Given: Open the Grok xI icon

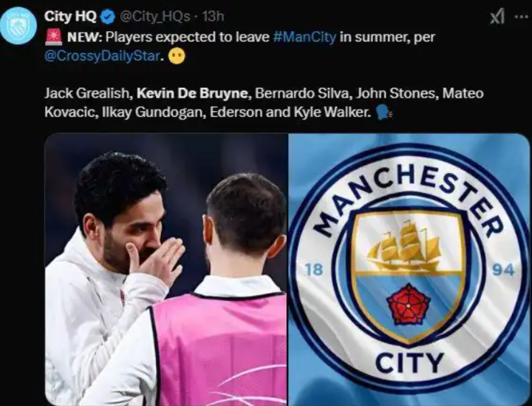Looking at the screenshot, I should [497, 16].
